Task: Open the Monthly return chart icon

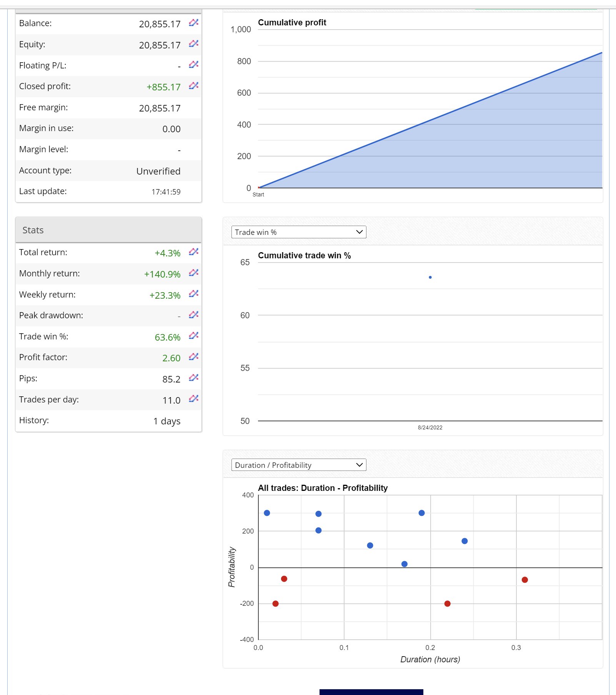Action: 193,273
